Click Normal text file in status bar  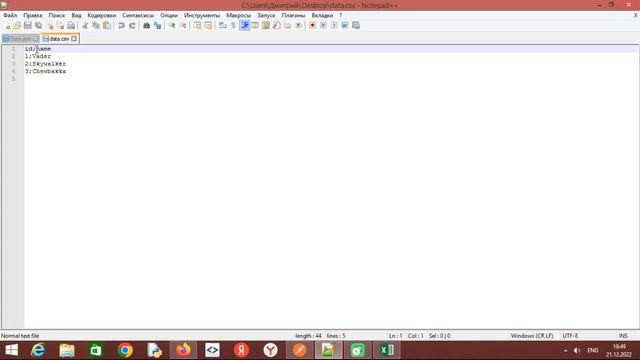(20, 336)
